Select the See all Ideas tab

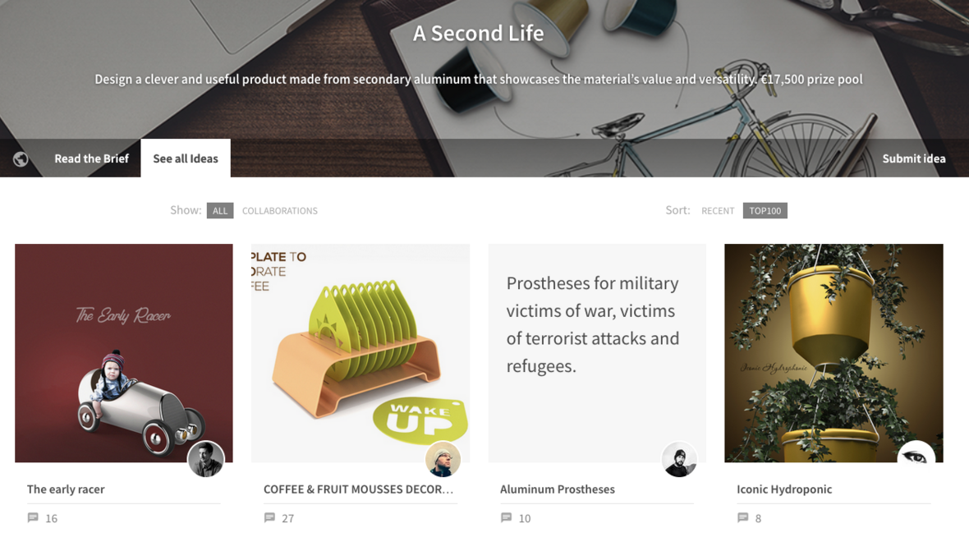(x=186, y=158)
